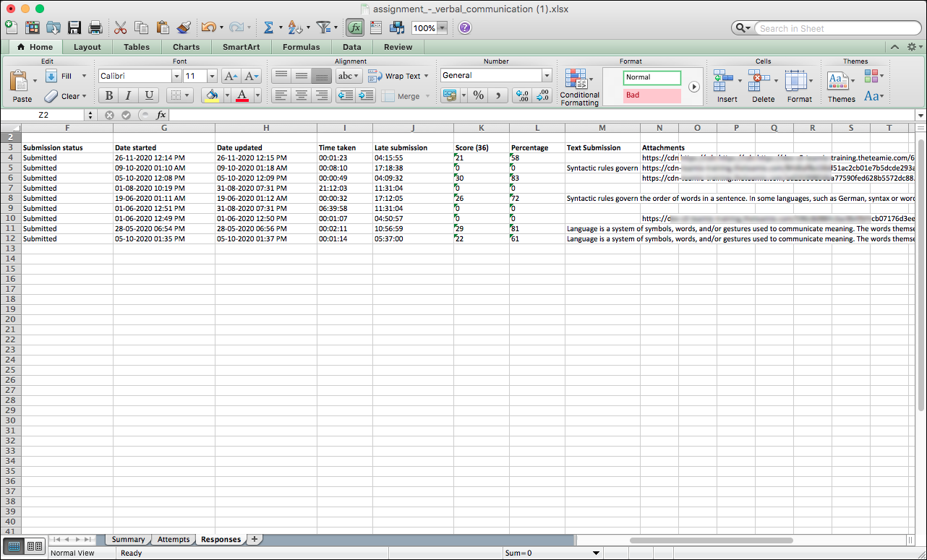The image size is (927, 560).
Task: Click the Open file toolbar icon
Action: coord(53,27)
